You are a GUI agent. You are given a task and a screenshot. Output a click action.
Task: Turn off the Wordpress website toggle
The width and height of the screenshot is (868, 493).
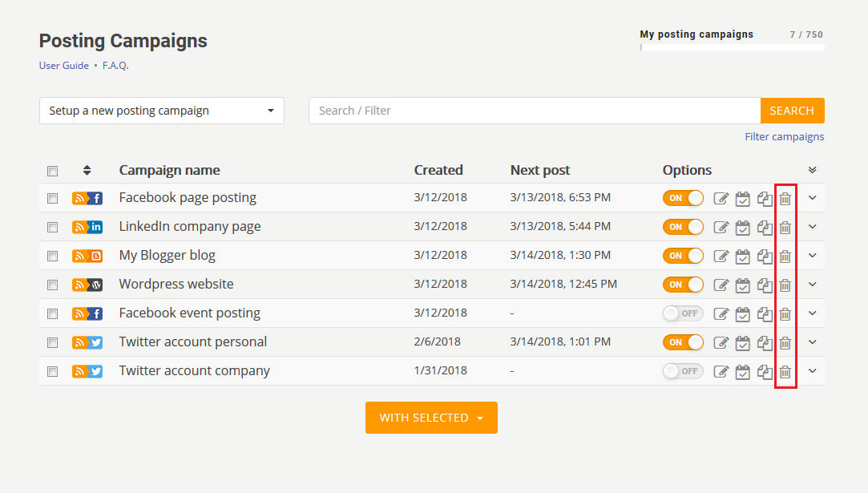point(683,284)
